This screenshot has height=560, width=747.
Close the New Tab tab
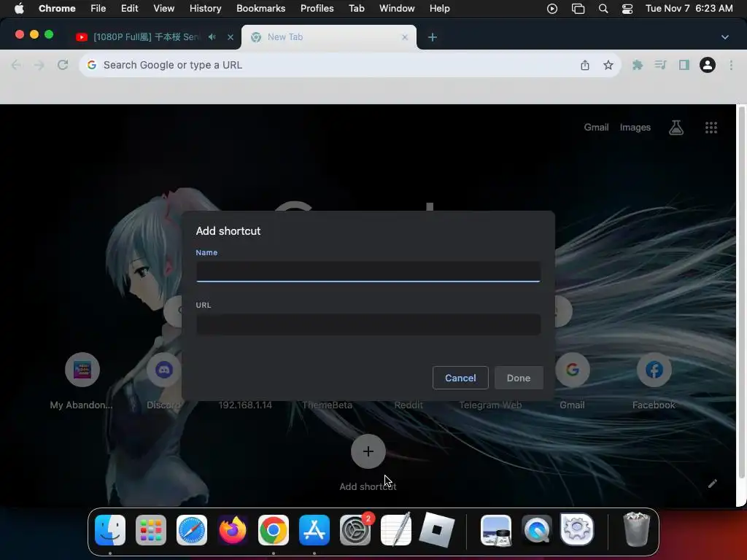[404, 37]
